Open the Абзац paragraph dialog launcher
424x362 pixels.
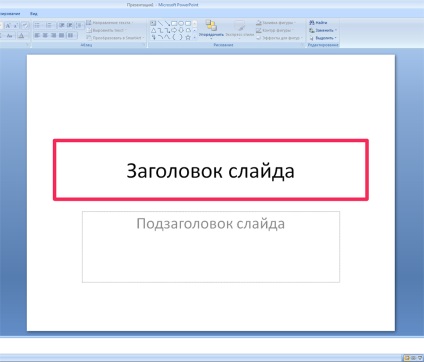pyautogui.click(x=144, y=45)
